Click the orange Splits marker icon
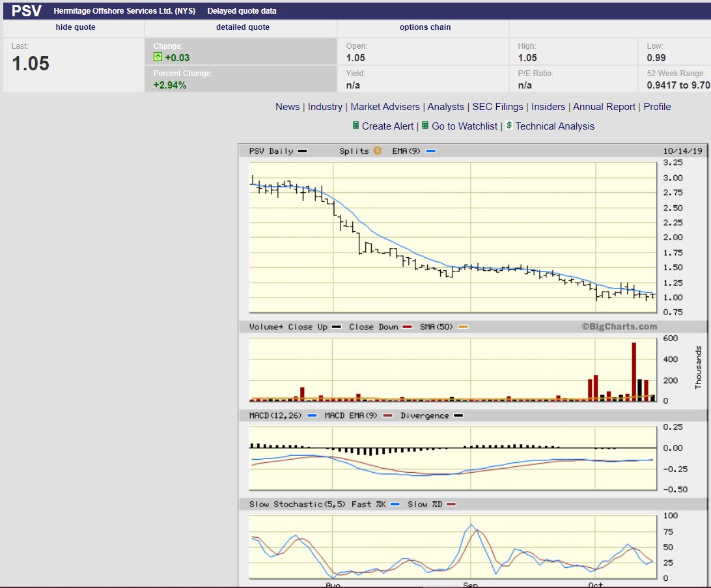This screenshot has height=588, width=711. 377,151
